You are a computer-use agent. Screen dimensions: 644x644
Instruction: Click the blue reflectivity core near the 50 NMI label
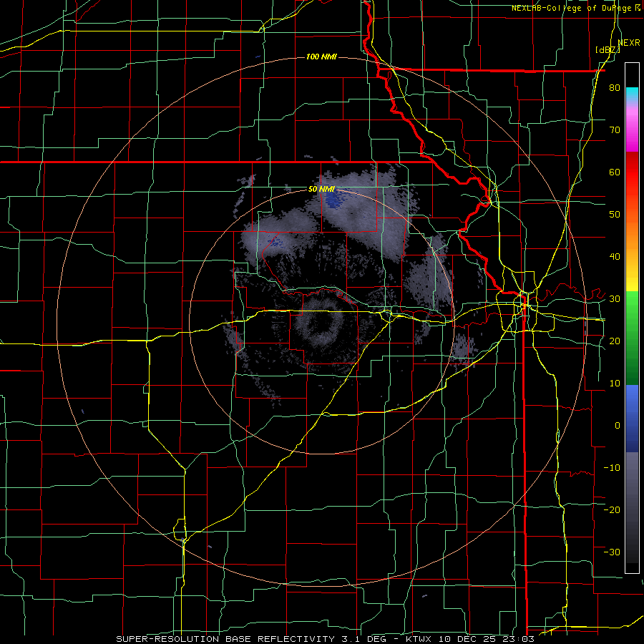pyautogui.click(x=333, y=200)
